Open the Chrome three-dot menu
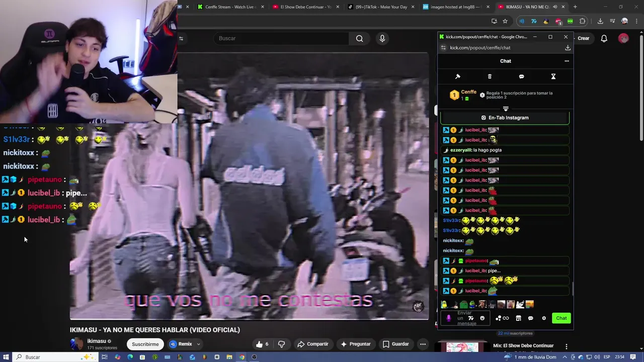This screenshot has height=362, width=644. (636, 21)
